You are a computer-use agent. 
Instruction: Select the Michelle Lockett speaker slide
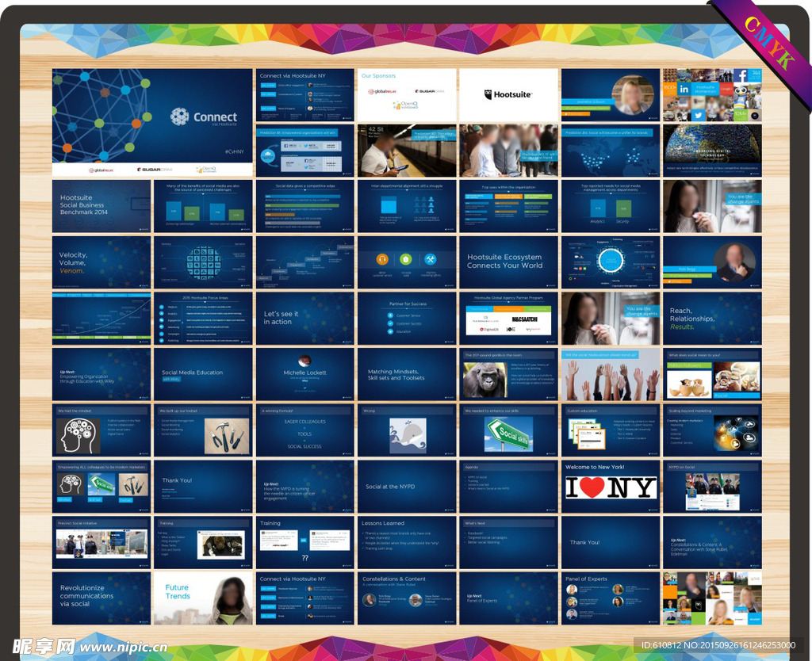point(305,374)
